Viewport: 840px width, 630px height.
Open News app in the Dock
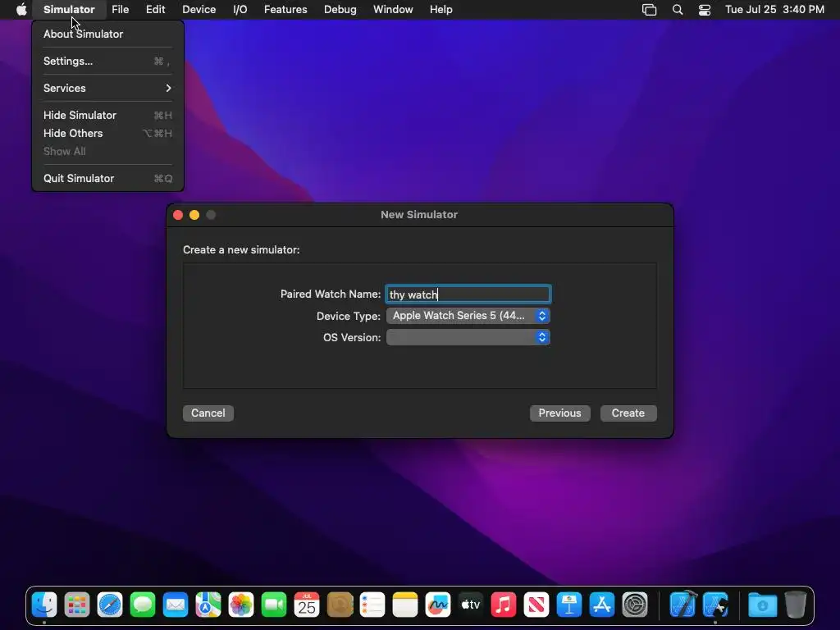click(x=536, y=605)
